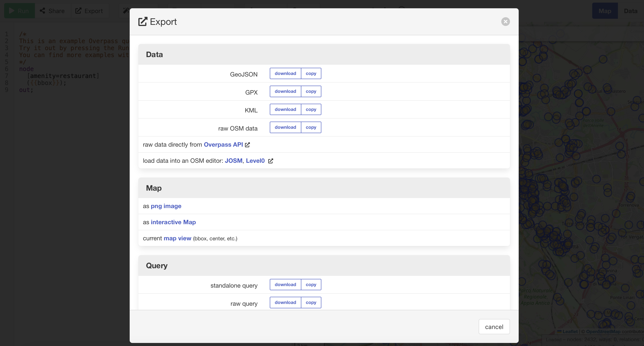Click external link icon after Level0
The width and height of the screenshot is (644, 346).
[x=270, y=161]
